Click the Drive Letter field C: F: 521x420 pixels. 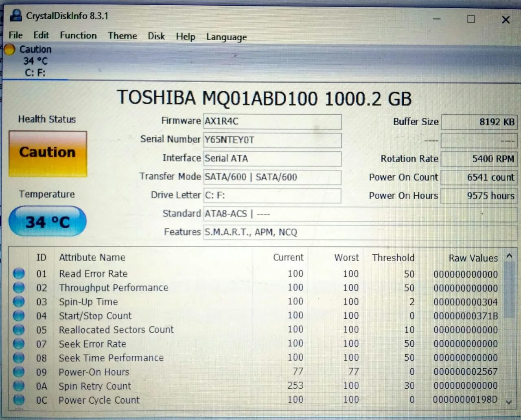272,195
